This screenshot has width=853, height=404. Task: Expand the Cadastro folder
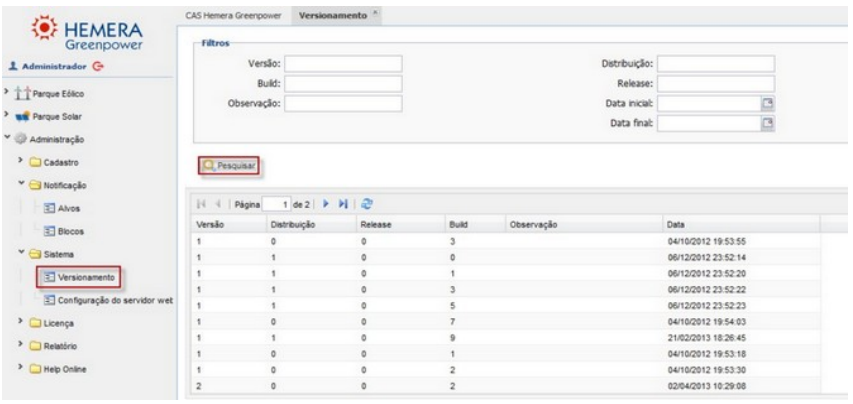click(x=21, y=161)
